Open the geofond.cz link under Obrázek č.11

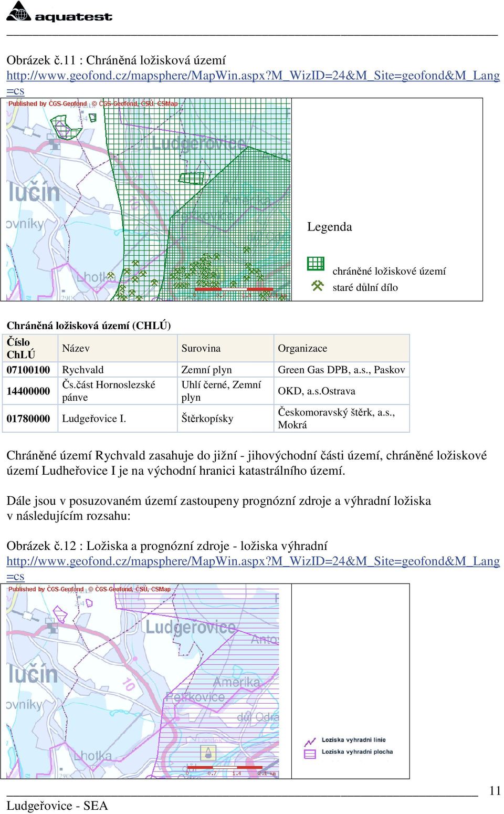[x=253, y=83]
